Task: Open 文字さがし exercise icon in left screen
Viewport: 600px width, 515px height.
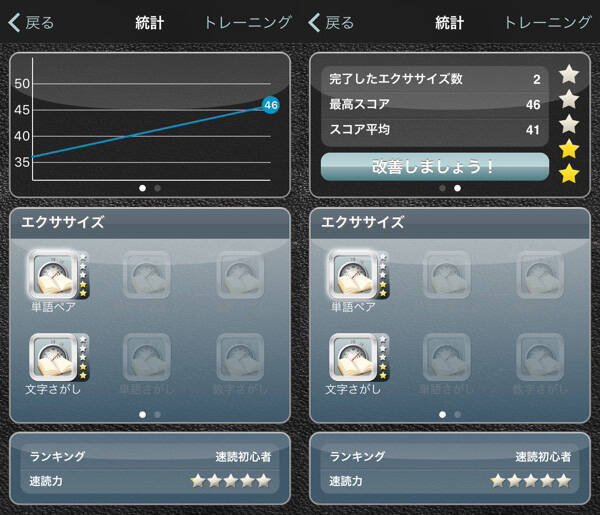Action: [x=53, y=357]
